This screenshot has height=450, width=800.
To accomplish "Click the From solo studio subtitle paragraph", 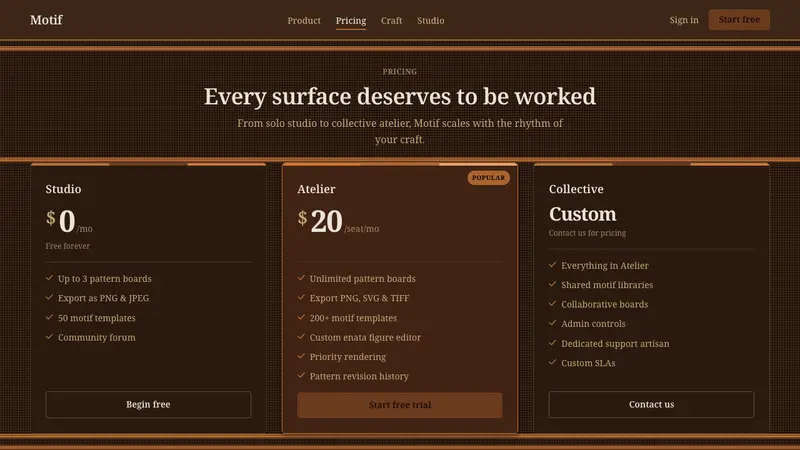I will tap(399, 131).
